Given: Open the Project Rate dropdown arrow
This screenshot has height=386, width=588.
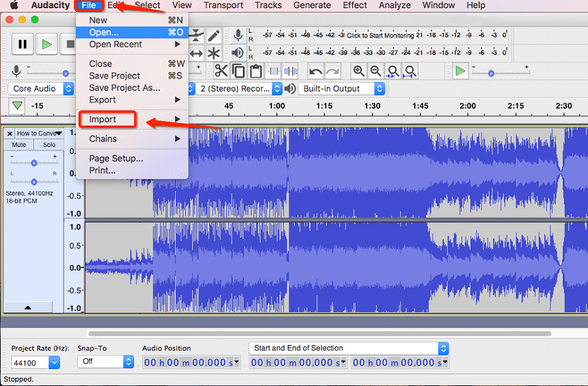Looking at the screenshot, I should (54, 362).
